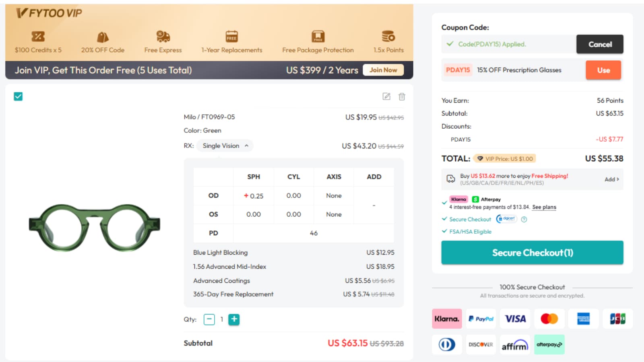Click the DigiCert secure badge
The image size is (644, 362).
click(x=506, y=219)
